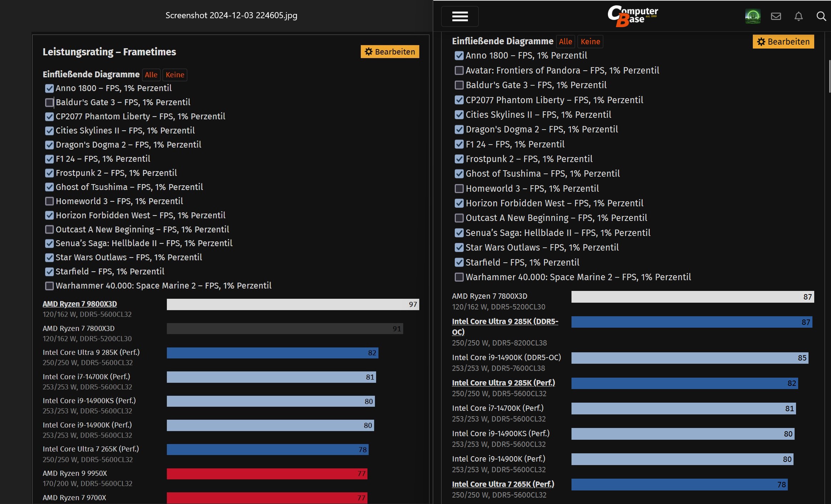Click the AMD Ryzen 7 7800X3D bar showing 87

pyautogui.click(x=692, y=297)
